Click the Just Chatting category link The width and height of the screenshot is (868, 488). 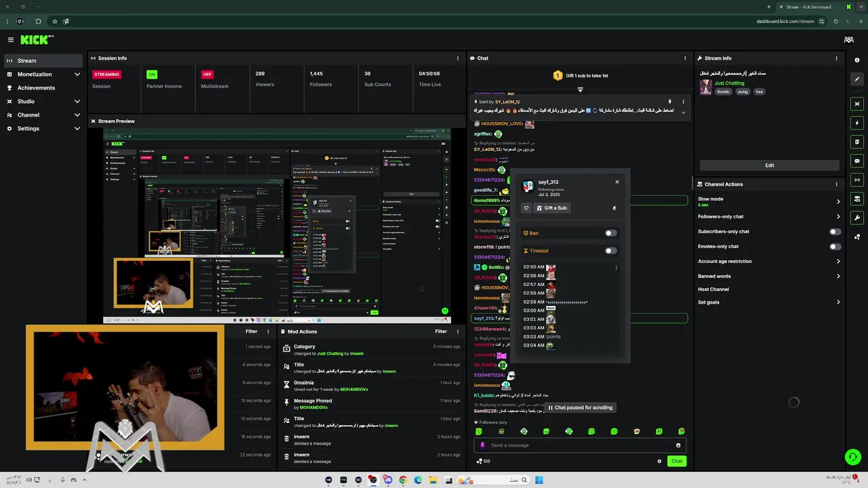pos(729,83)
